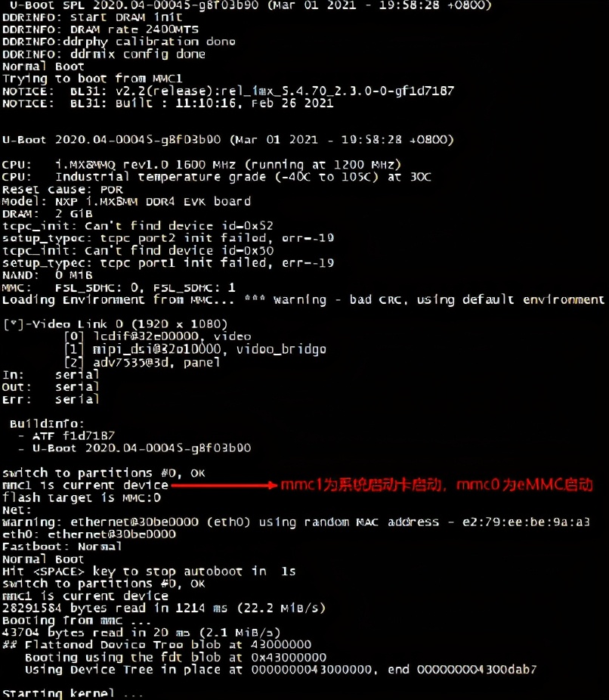The width and height of the screenshot is (609, 700).
Task: Click the 'Reset cause: POR' line
Action: [x=63, y=189]
